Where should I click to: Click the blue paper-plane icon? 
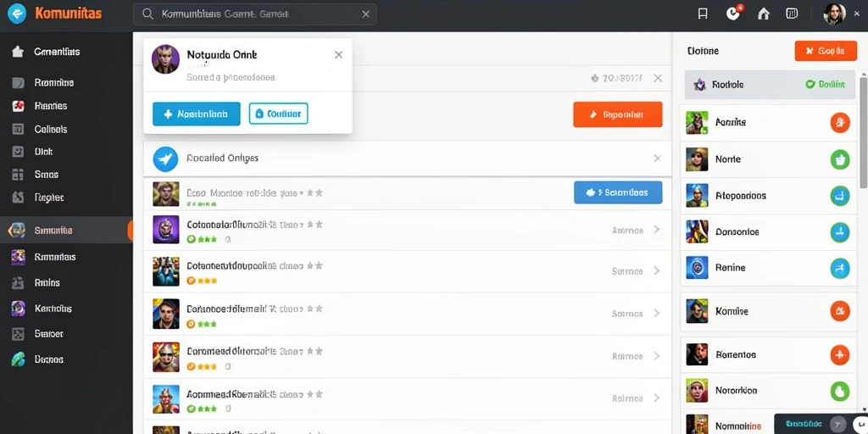pyautogui.click(x=165, y=159)
